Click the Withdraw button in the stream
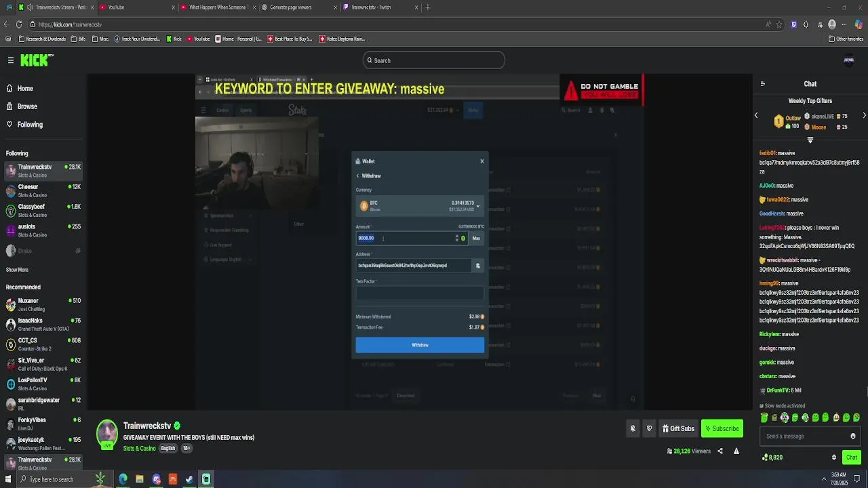This screenshot has height=488, width=868. point(420,345)
